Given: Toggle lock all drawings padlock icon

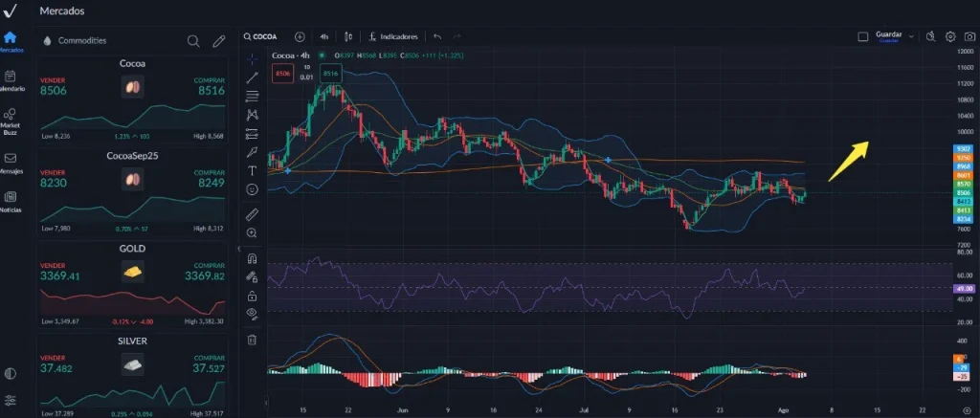Looking at the screenshot, I should pos(252,296).
